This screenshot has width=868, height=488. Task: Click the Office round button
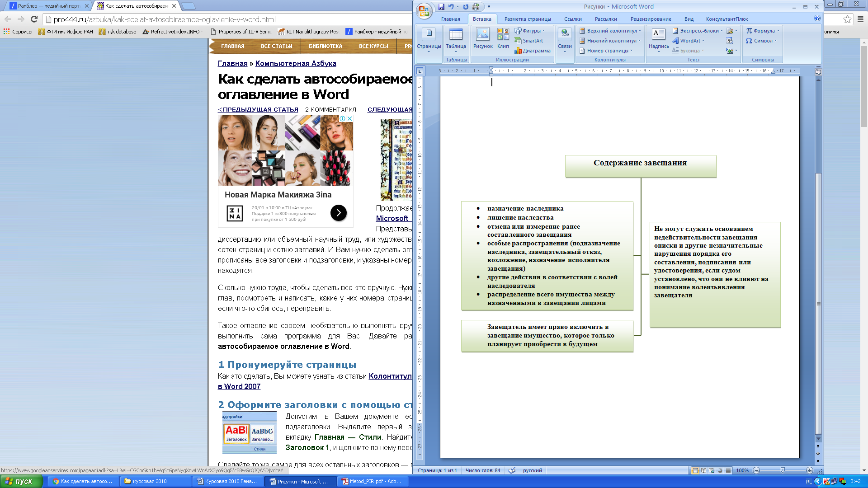click(424, 11)
